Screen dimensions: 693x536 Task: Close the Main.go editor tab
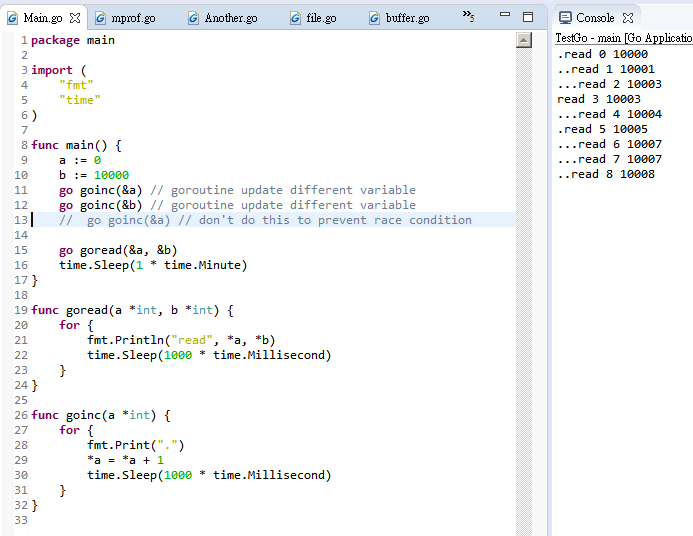75,18
